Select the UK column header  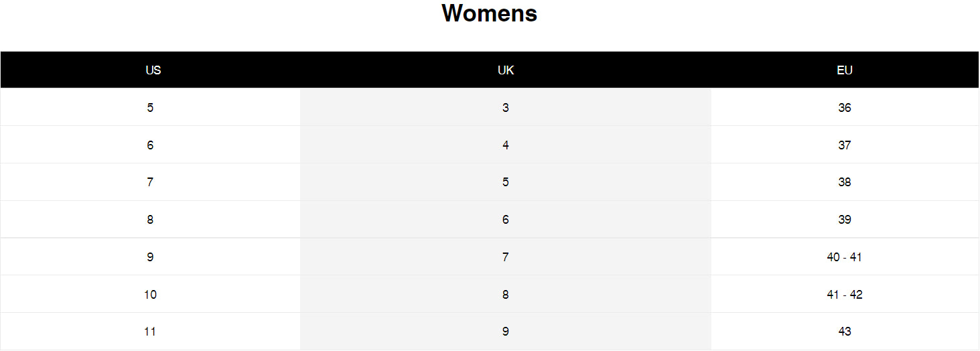coord(506,70)
